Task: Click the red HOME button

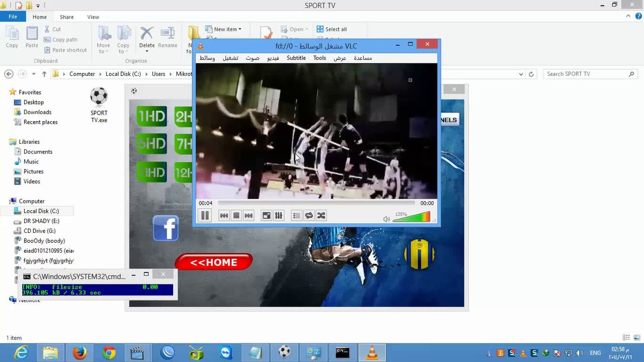Action: coord(214,262)
